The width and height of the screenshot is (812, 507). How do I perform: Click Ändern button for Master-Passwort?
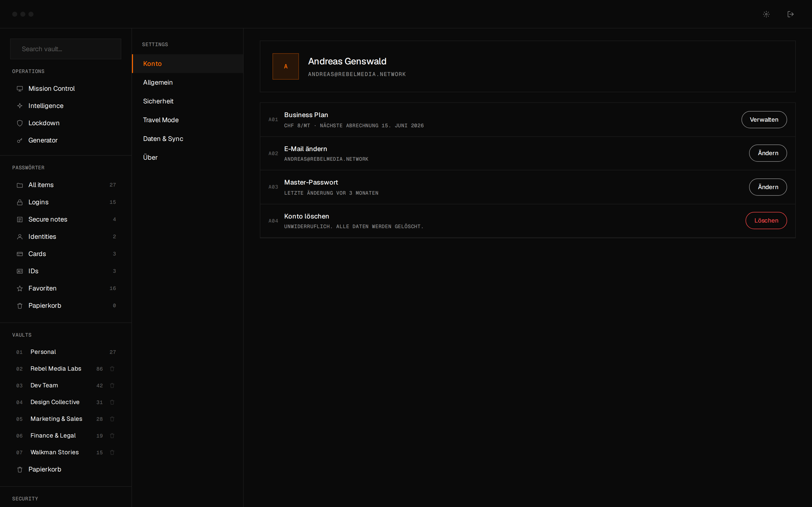[x=768, y=187]
